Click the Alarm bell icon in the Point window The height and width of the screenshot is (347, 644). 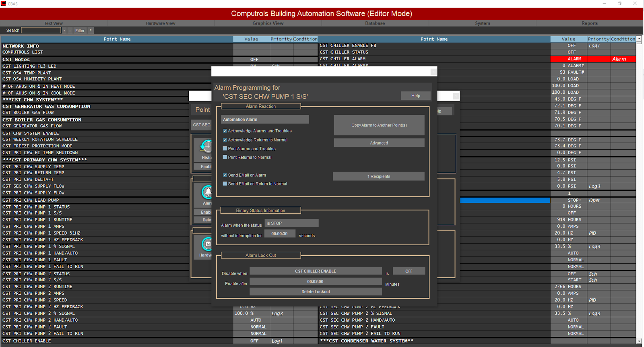pyautogui.click(x=207, y=192)
